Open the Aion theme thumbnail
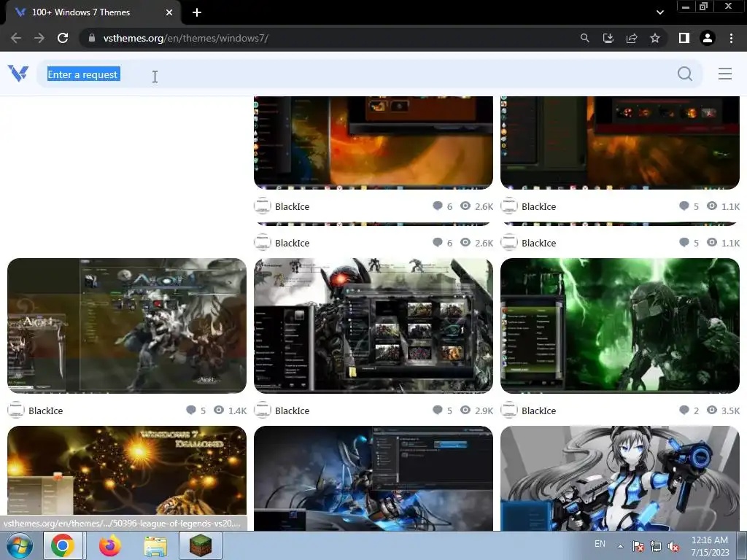This screenshot has height=560, width=747. pyautogui.click(x=127, y=326)
